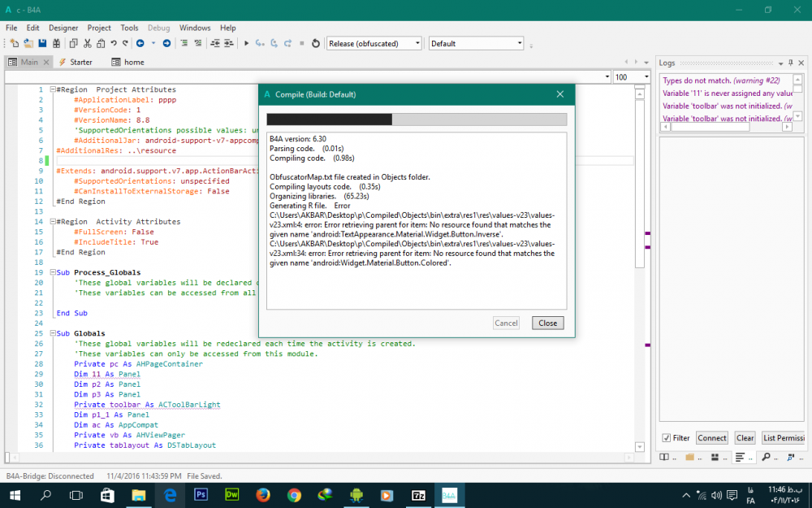812x508 pixels.
Task: Close the Compile dialog with Close button
Action: coord(548,323)
